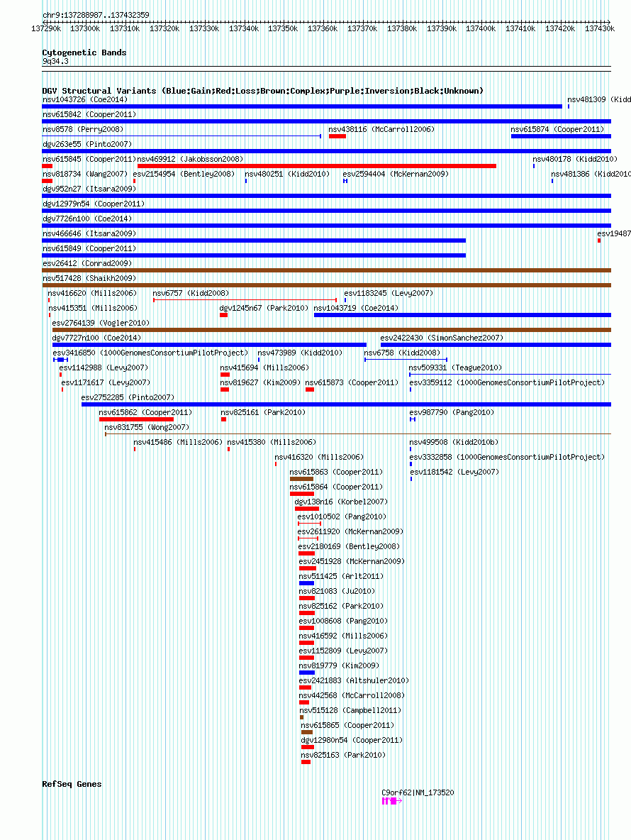Image resolution: width=631 pixels, height=840 pixels.
Task: Select the nsv469912 (Jakobsson2008) loss variant
Action: tap(317, 166)
